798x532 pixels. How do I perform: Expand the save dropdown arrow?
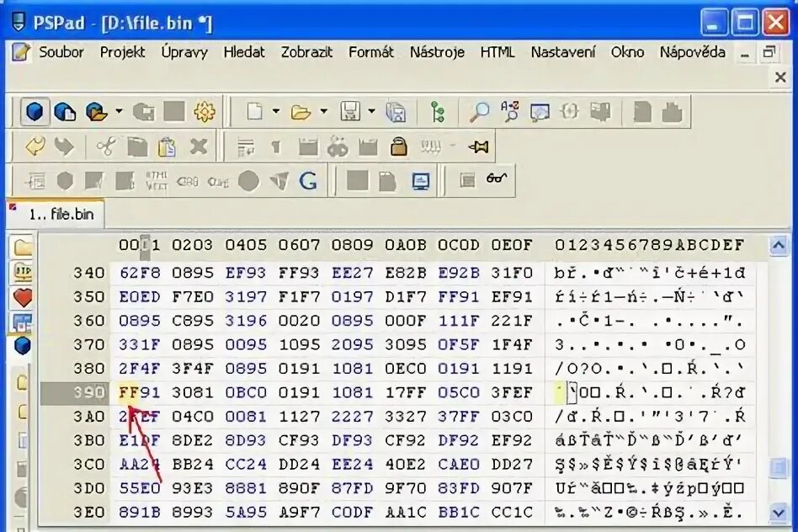(371, 111)
